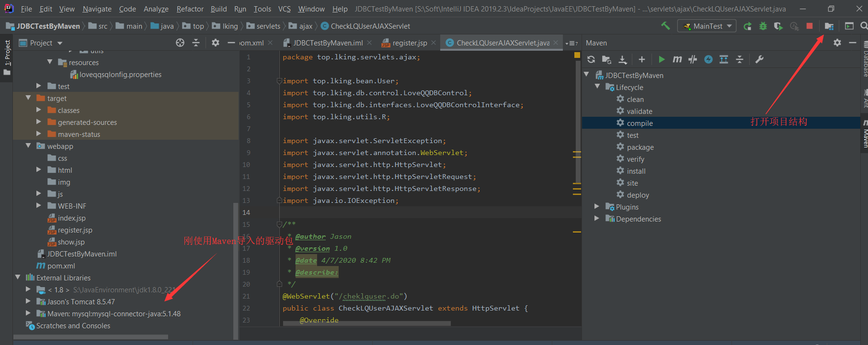Viewport: 868px width, 345px height.
Task: Expand Maven mysql-connector-java library
Action: point(28,313)
